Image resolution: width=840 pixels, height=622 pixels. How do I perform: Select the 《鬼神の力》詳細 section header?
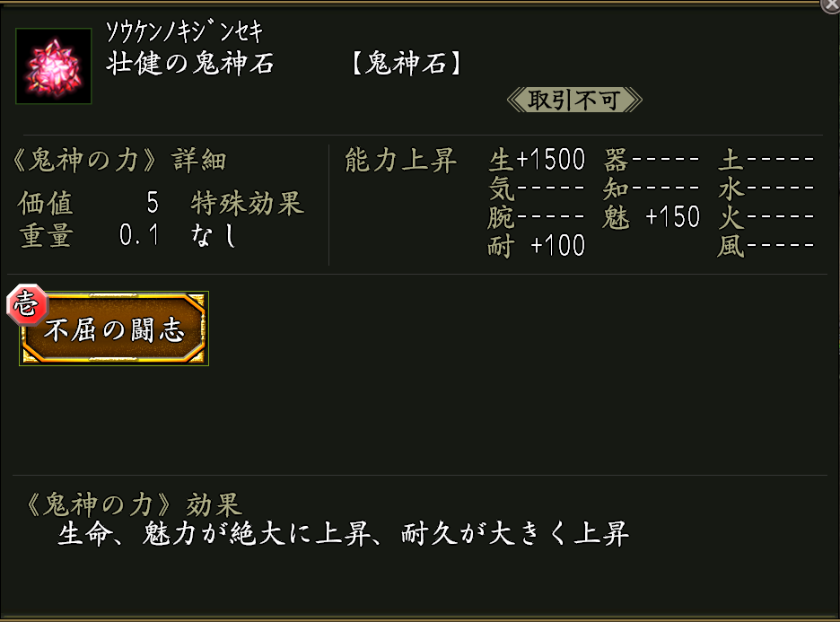point(118,162)
